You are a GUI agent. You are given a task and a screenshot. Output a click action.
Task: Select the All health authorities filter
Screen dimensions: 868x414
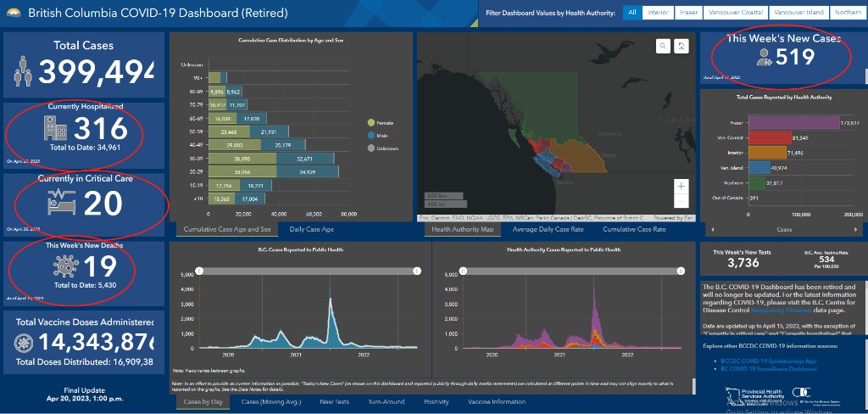tap(632, 13)
